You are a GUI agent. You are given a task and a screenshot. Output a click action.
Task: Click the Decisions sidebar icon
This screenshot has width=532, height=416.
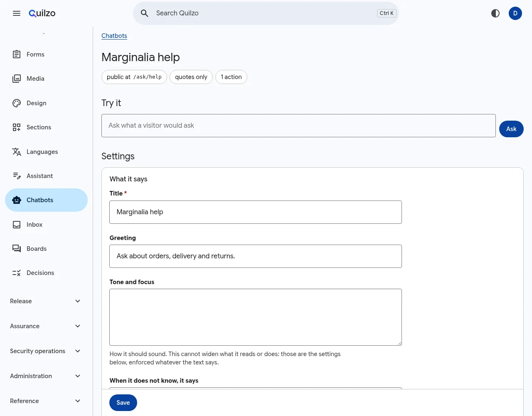[x=17, y=273]
